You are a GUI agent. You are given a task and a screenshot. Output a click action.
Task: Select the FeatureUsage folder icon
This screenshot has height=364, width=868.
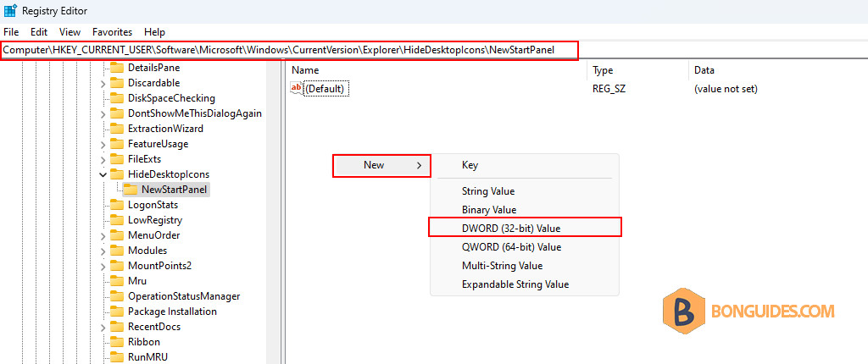(117, 144)
